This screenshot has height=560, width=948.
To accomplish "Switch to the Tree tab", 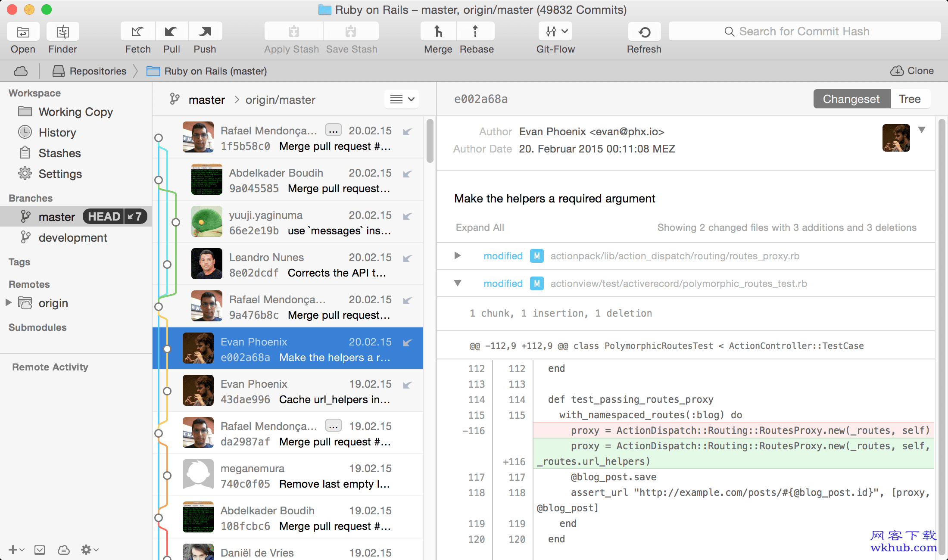I will 910,99.
